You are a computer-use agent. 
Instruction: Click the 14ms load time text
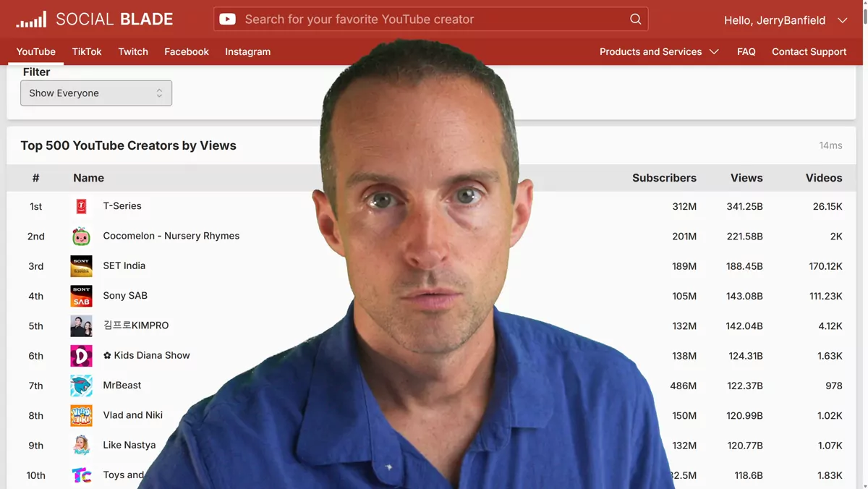coord(830,145)
